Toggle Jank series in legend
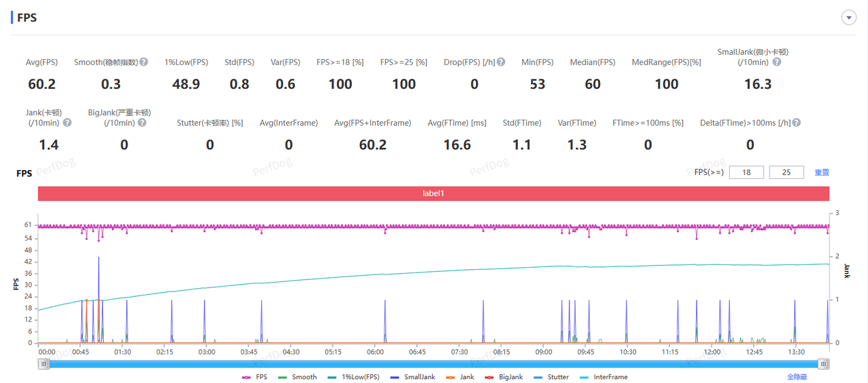This screenshot has height=383, width=868. tap(460, 377)
